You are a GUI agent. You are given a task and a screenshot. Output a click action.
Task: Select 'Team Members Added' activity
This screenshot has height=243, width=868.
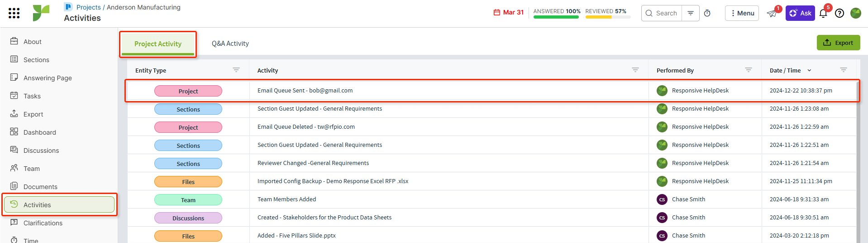click(287, 199)
